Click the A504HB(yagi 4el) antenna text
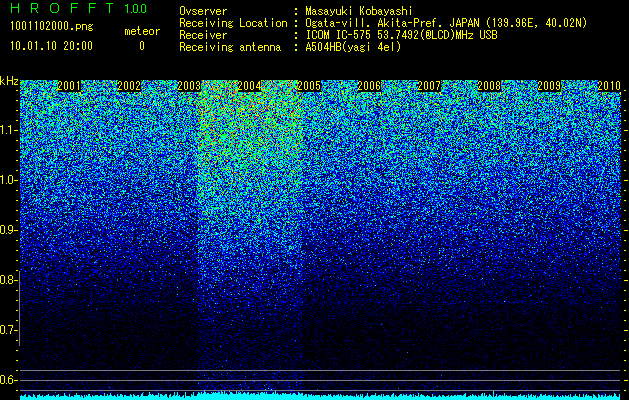 coord(353,47)
